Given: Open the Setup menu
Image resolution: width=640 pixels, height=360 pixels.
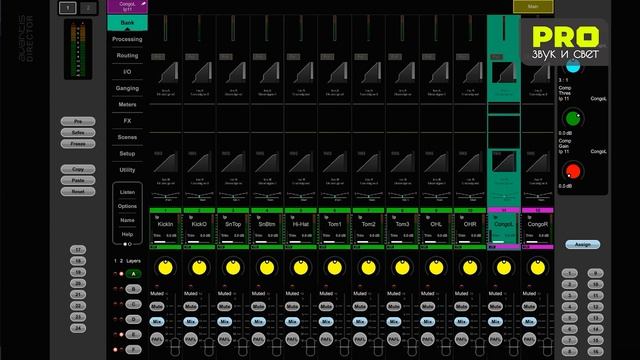Looking at the screenshot, I should pos(127,153).
